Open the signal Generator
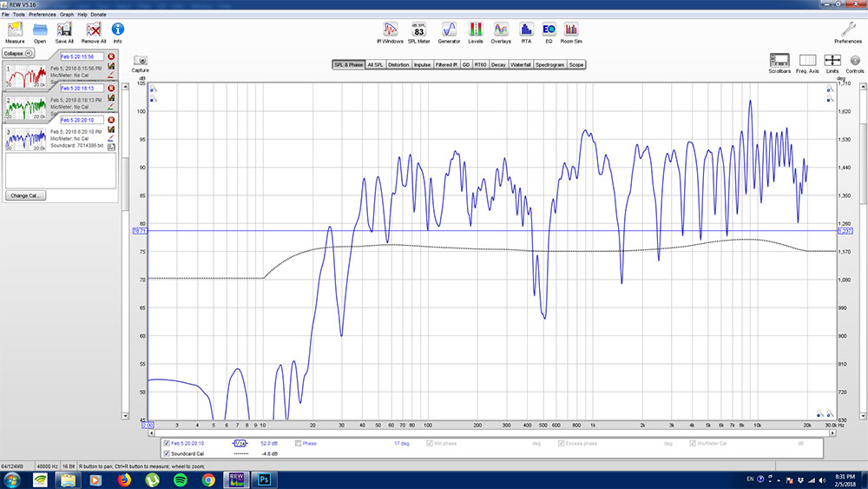 (x=449, y=33)
